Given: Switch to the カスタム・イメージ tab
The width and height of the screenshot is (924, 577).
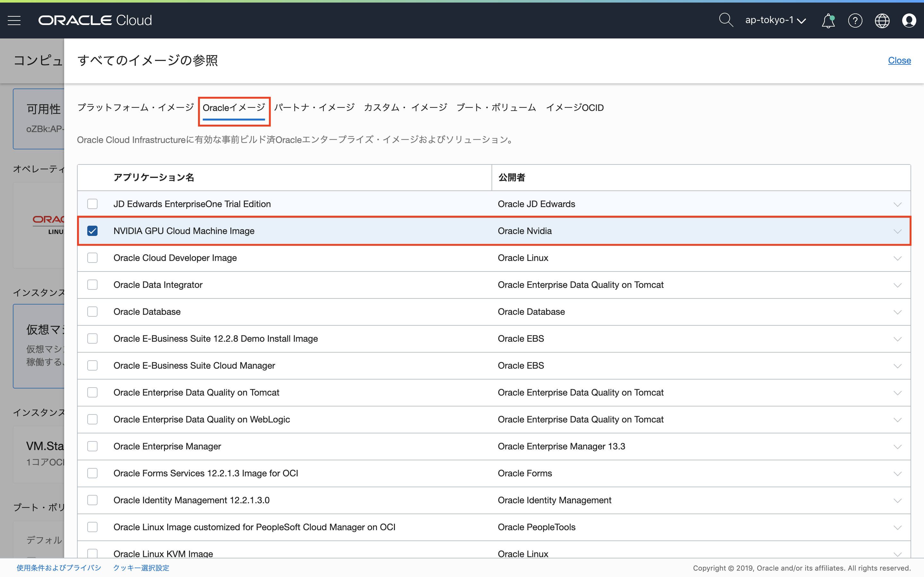Looking at the screenshot, I should click(405, 108).
